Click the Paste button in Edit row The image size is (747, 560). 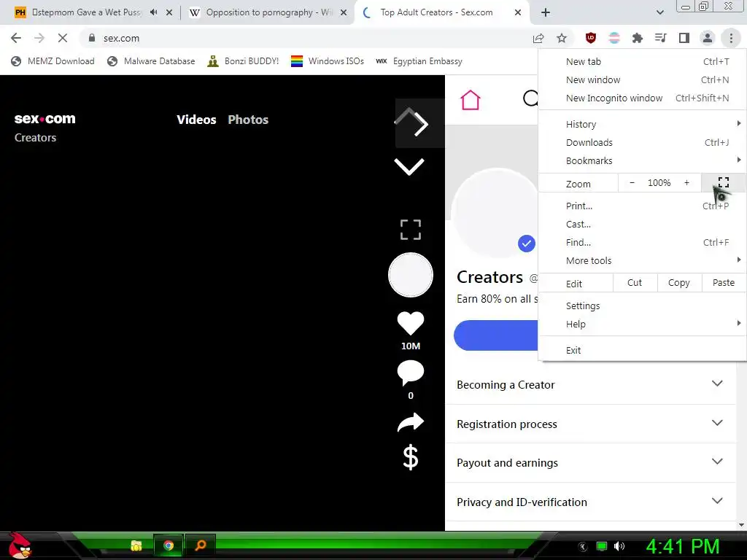click(724, 282)
